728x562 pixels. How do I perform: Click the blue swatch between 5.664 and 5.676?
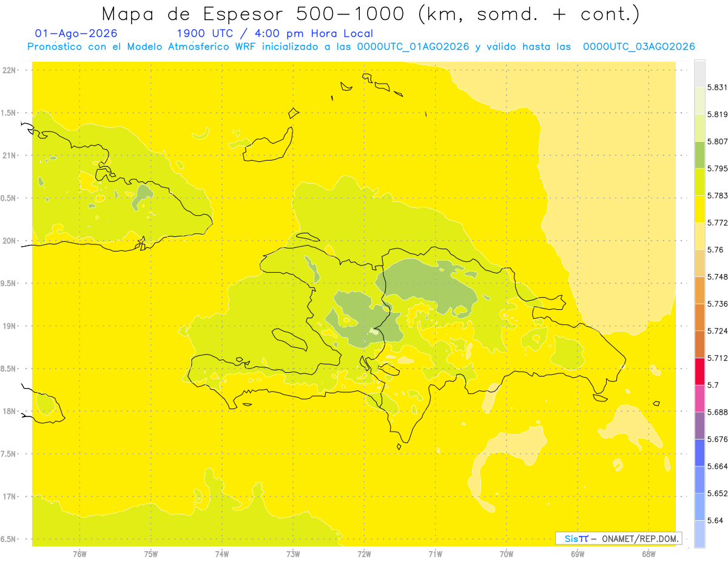coord(699,452)
